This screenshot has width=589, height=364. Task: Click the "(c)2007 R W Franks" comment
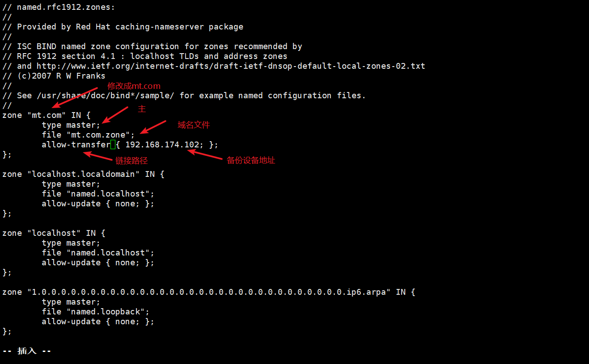click(61, 76)
